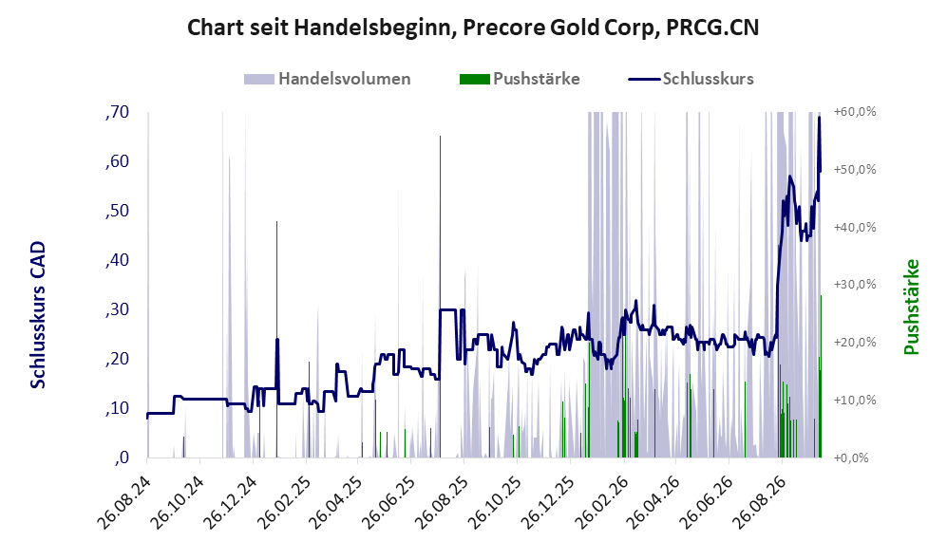Click the Handelsvolumen legend color swatch
The width and height of the screenshot is (947, 560).
(x=258, y=79)
